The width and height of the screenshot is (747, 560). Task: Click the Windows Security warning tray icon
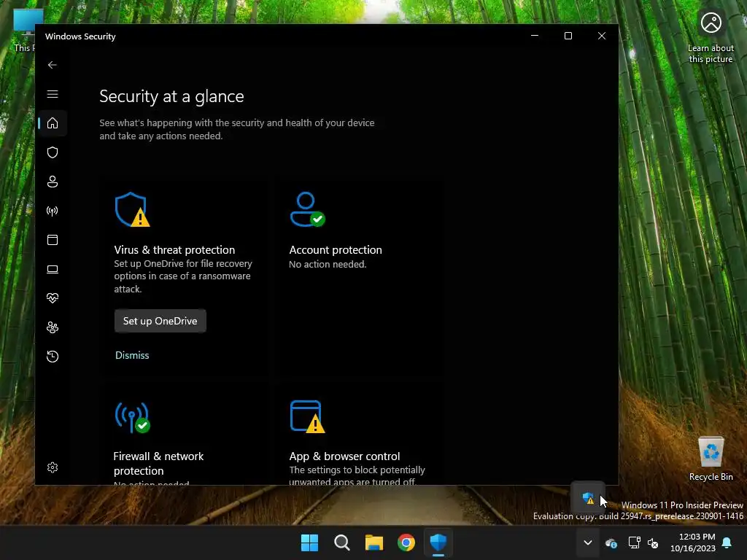[x=589, y=498]
